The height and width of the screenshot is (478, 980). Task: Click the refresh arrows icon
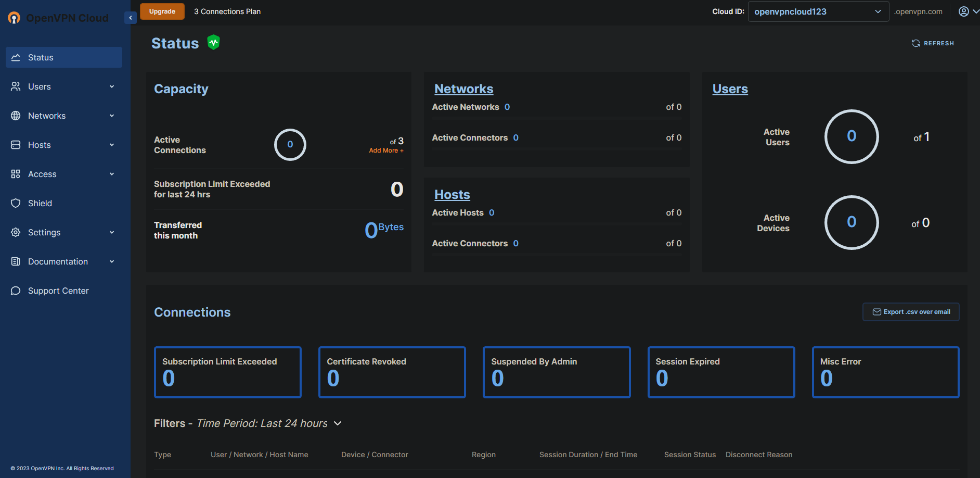coord(916,43)
